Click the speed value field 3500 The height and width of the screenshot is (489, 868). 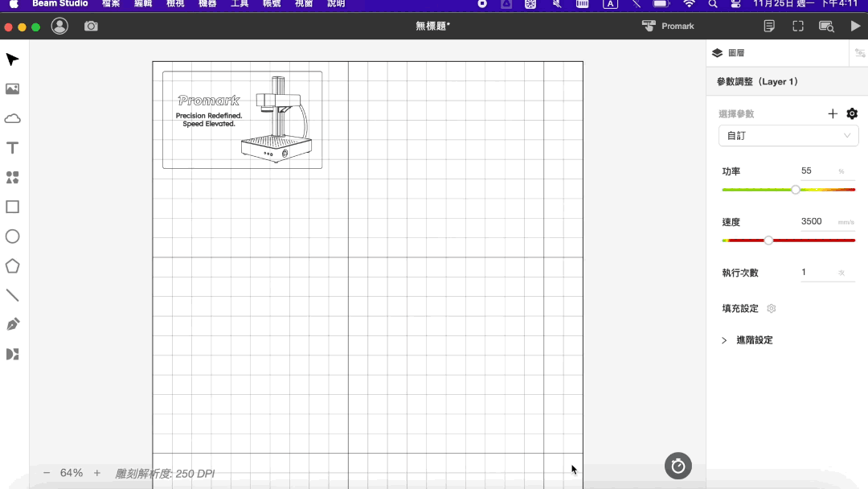[x=818, y=221]
